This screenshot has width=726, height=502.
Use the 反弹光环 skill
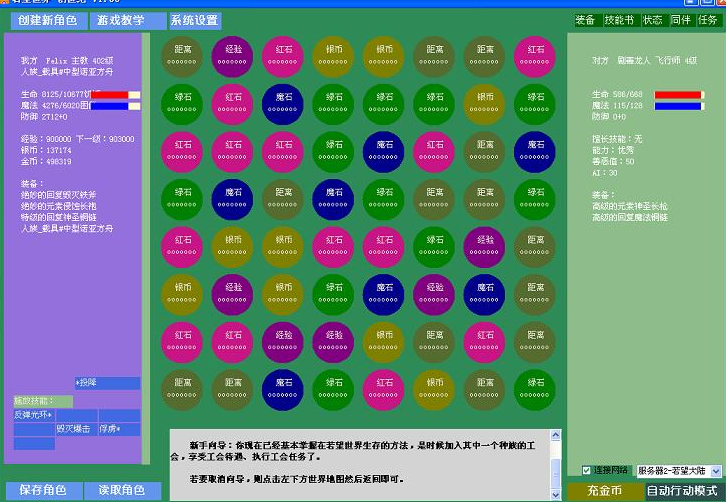pos(34,415)
